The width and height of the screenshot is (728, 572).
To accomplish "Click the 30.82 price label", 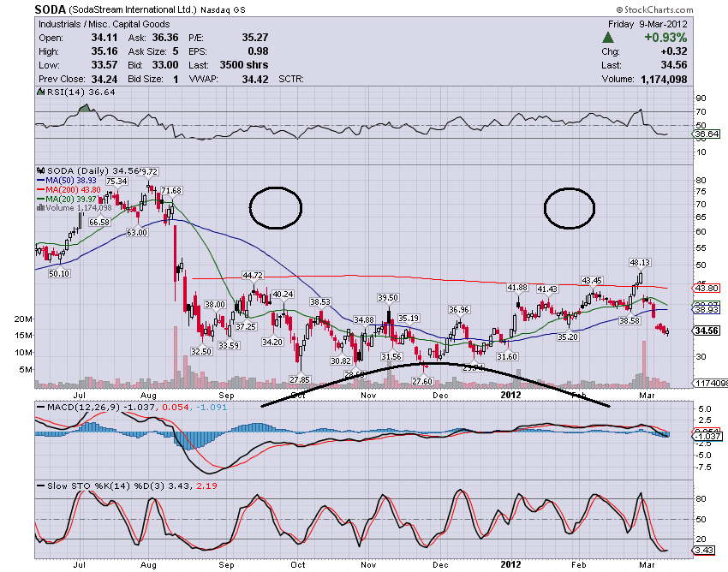I will click(x=341, y=360).
